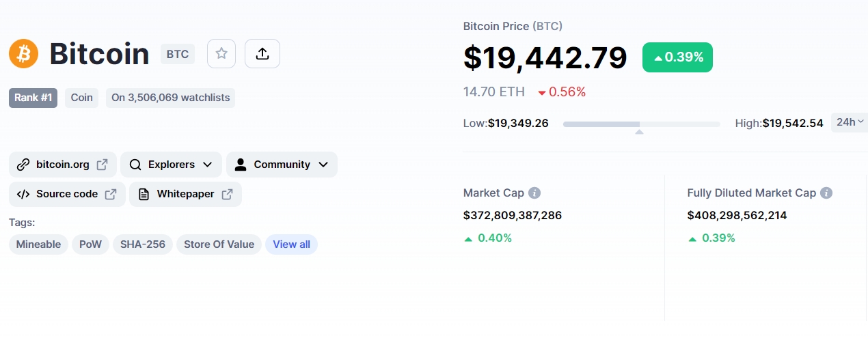Select the SHA-256 tag
868x338 pixels.
coord(143,244)
